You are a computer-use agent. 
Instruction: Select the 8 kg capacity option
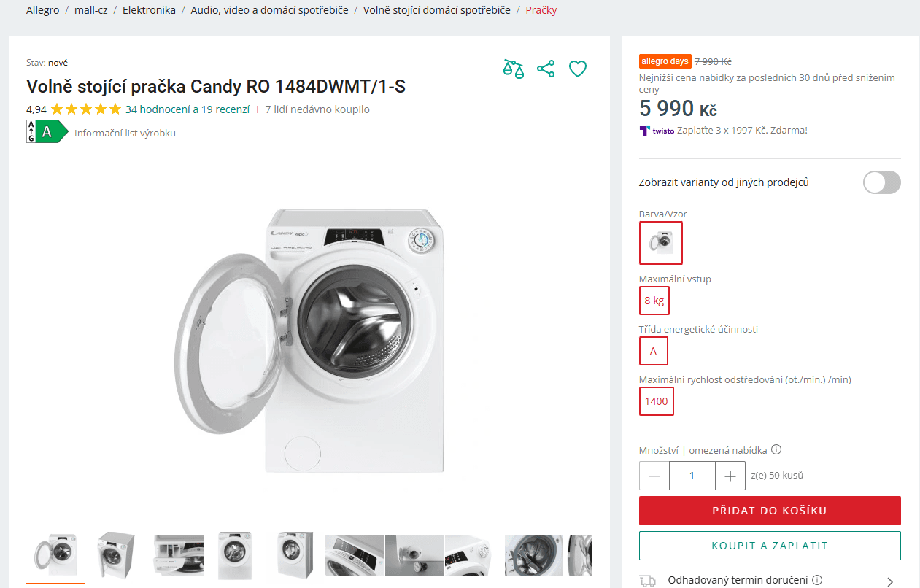[x=654, y=301]
